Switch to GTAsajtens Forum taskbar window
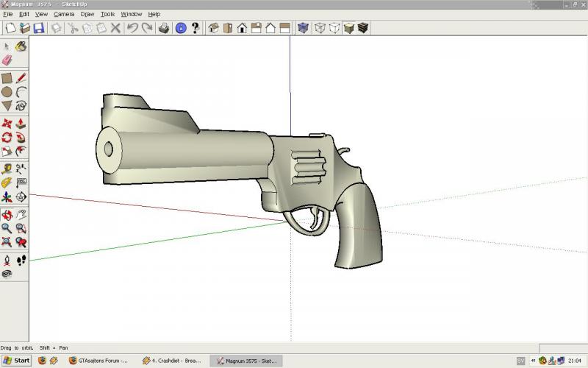 click(98, 361)
